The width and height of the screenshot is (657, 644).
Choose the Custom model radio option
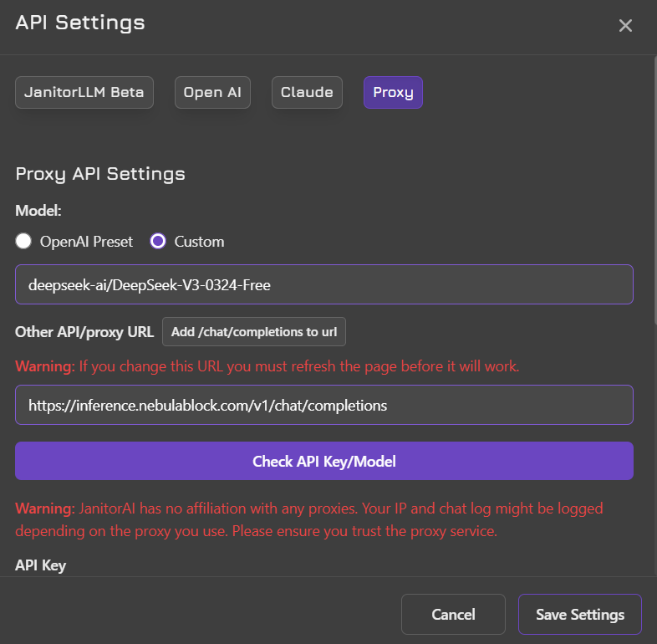[158, 241]
